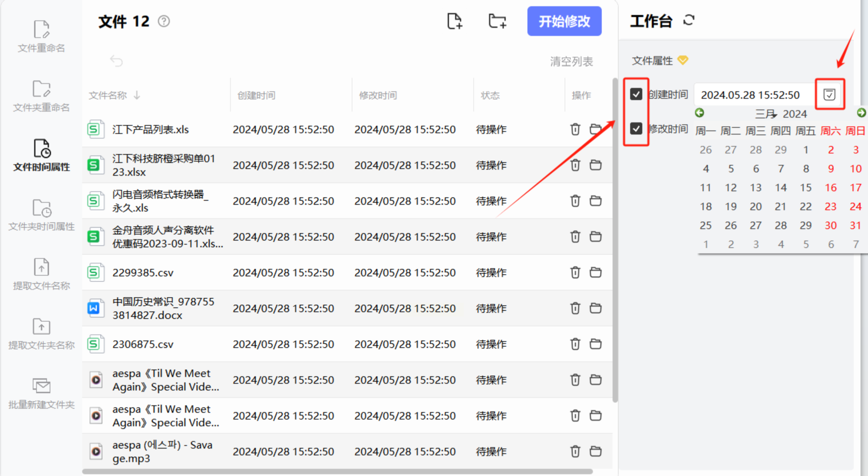
Task: Go to next month in calendar
Action: (x=862, y=112)
